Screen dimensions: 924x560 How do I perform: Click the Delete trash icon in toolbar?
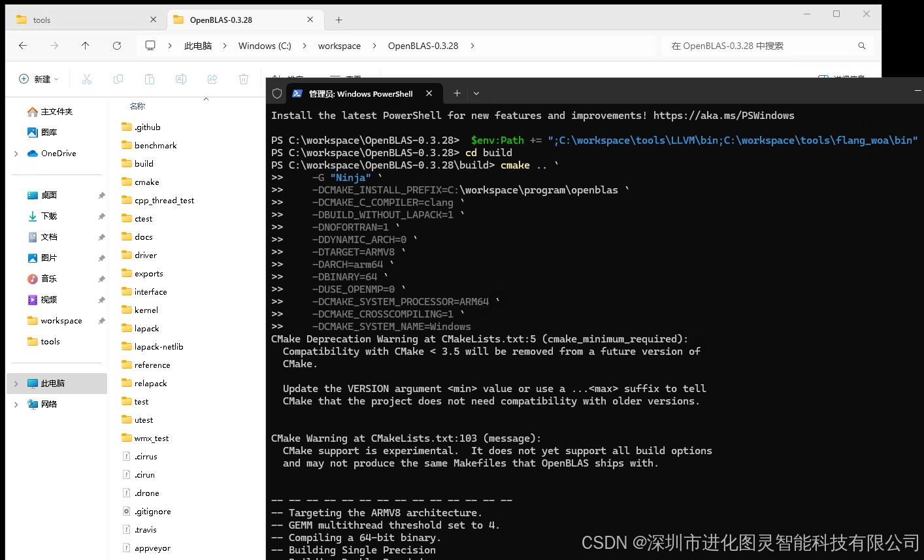244,79
